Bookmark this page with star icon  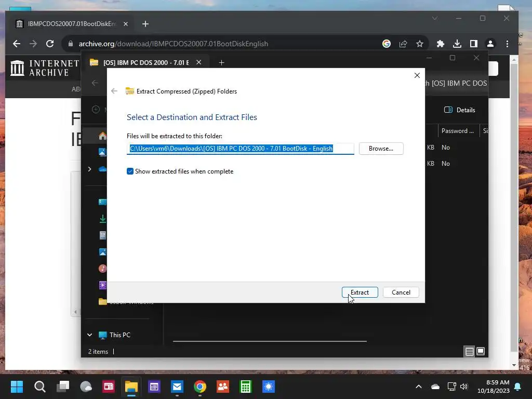420,44
